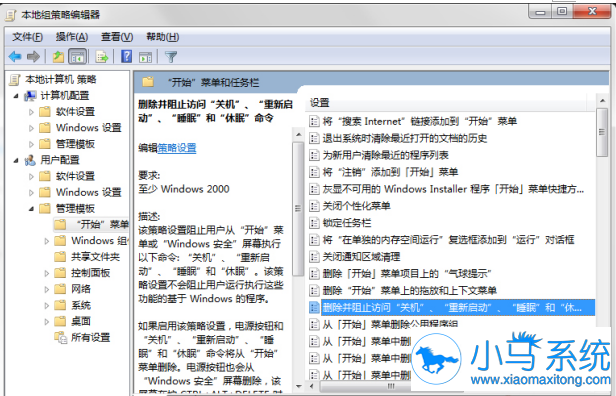Minimize the 本地组策略编辑器 window
Viewport: 616px width, 396px height.
tap(540, 12)
